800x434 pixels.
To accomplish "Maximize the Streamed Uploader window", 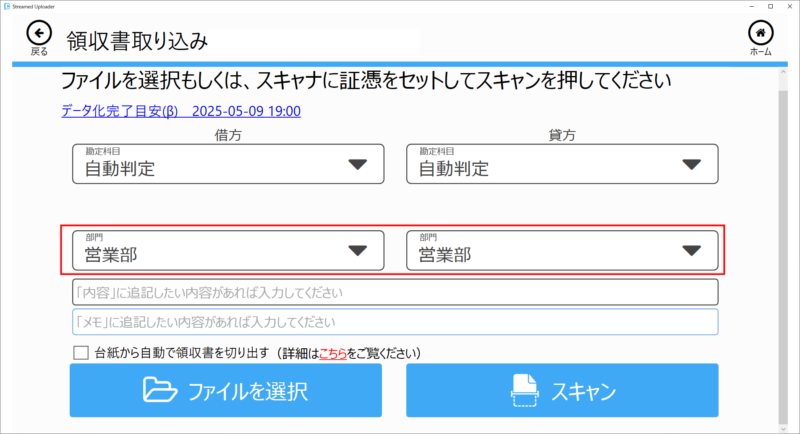I will 770,6.
